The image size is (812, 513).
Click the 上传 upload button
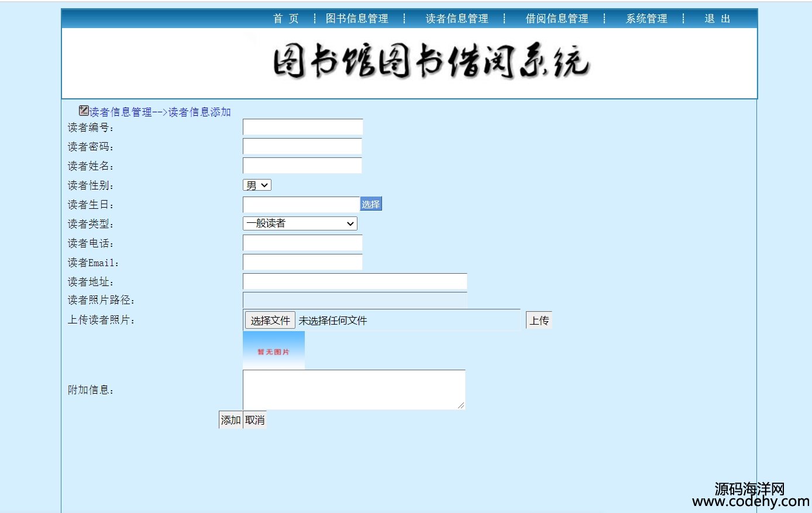(x=539, y=320)
